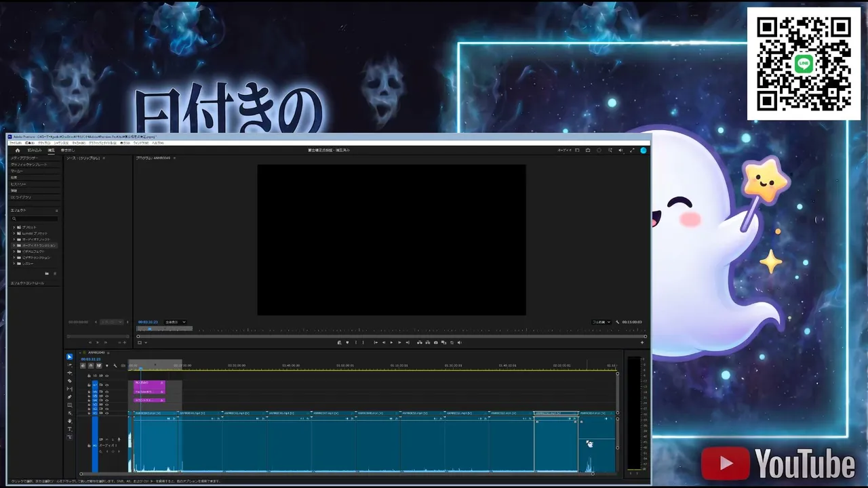868x488 pixels.
Task: Open the シーケンス menu
Action: pyautogui.click(x=61, y=143)
